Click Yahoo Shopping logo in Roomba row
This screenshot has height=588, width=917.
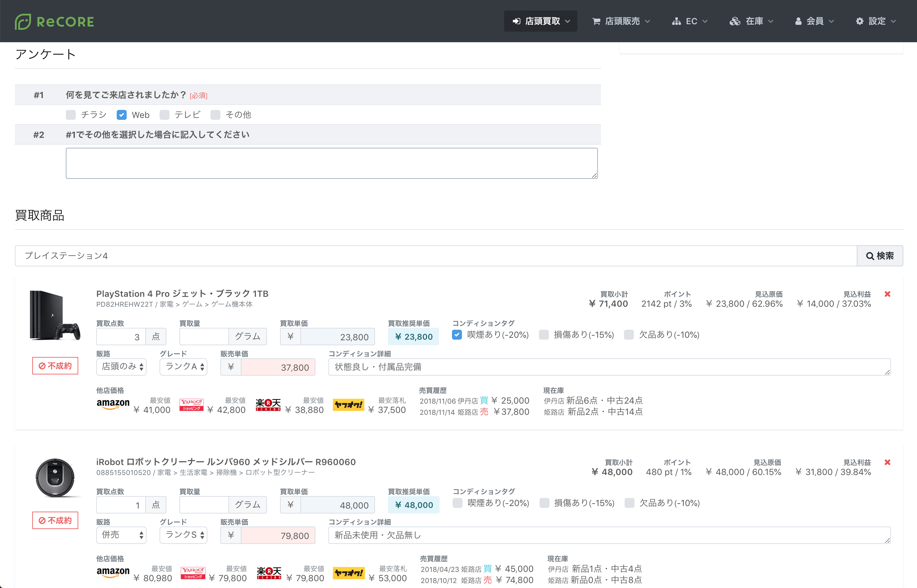(x=193, y=573)
